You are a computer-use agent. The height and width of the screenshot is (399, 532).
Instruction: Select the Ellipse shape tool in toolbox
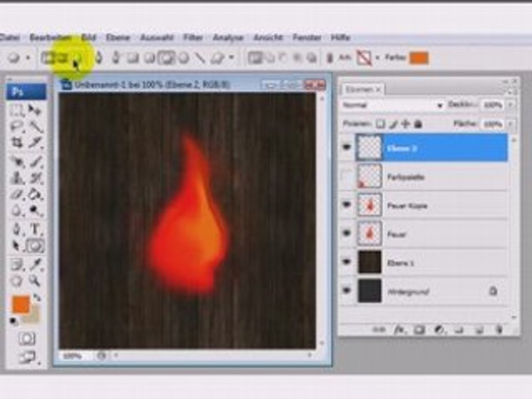(x=35, y=246)
